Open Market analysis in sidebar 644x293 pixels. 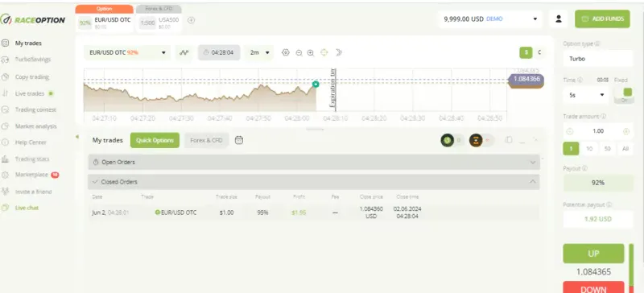coord(35,126)
